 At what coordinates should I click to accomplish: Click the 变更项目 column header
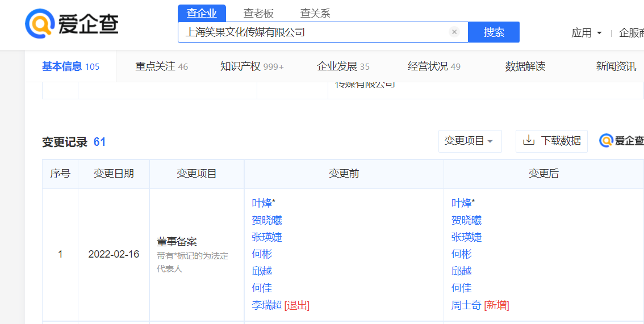196,174
